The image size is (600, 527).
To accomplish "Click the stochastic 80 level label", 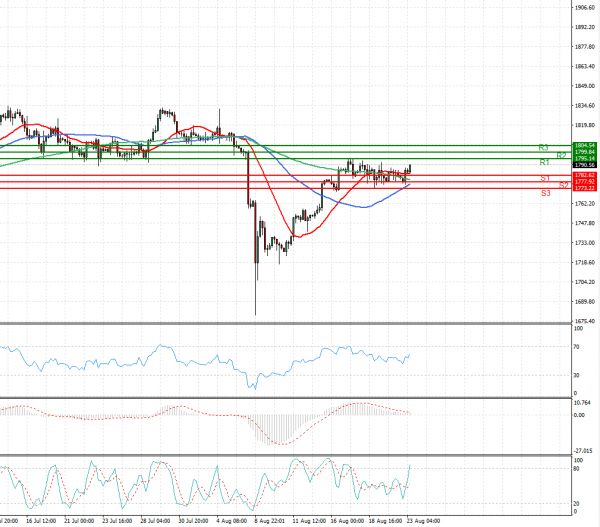I will [x=577, y=469].
